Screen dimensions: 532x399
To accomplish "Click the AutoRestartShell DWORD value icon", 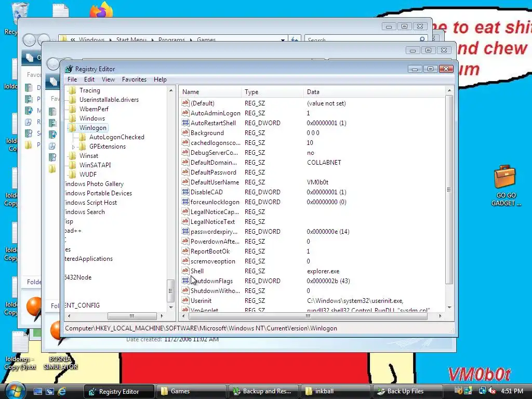I will [185, 123].
